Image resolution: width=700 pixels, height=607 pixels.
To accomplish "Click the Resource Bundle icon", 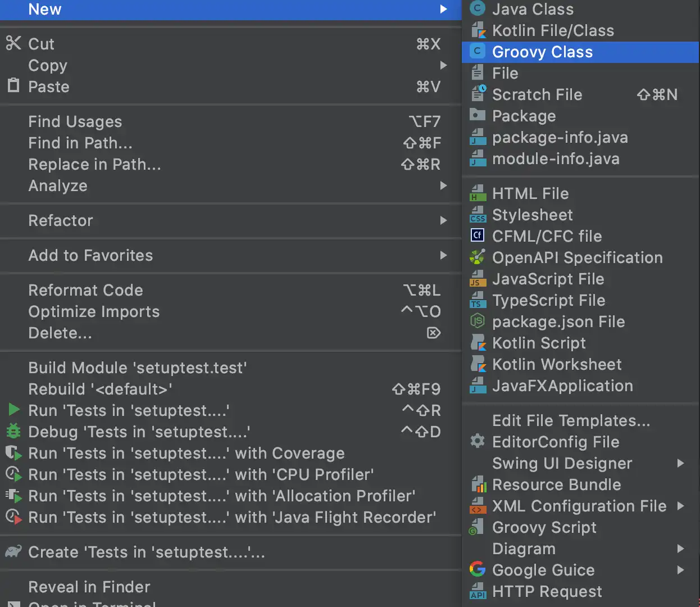I will pyautogui.click(x=478, y=484).
